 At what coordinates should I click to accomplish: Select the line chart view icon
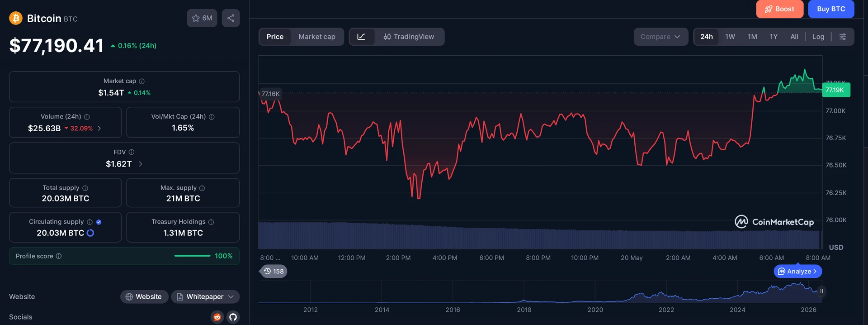click(x=362, y=37)
